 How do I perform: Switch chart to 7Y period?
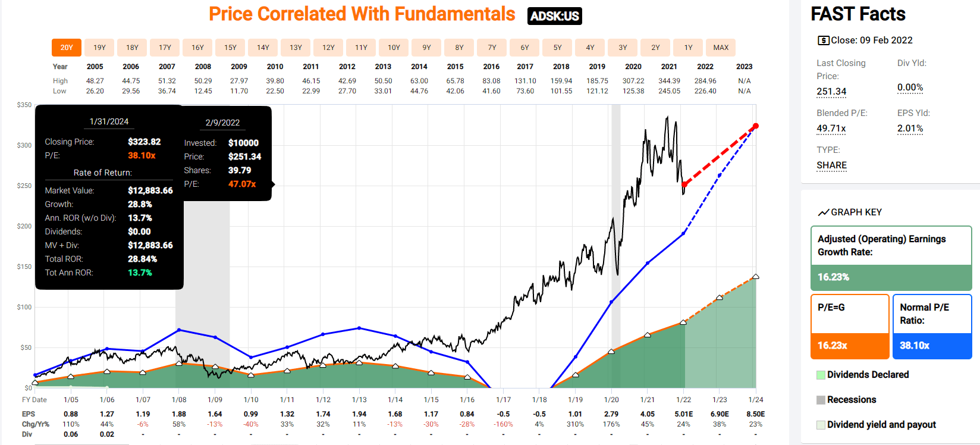click(x=492, y=48)
